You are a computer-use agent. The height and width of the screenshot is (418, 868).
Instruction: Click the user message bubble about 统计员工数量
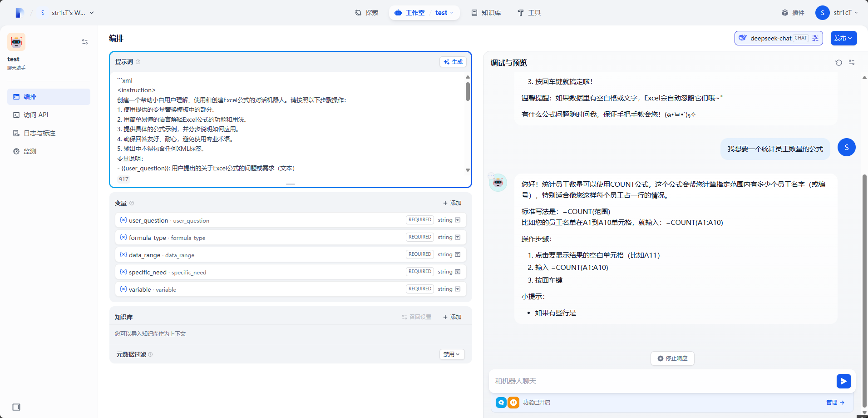point(775,149)
